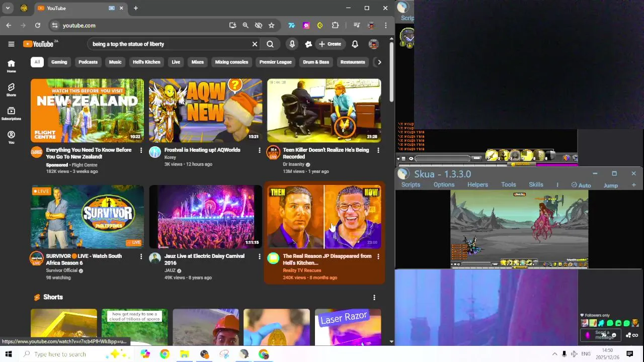Open the Skills menu in Skua
Viewport: 644px width, 362px height.
[536, 185]
